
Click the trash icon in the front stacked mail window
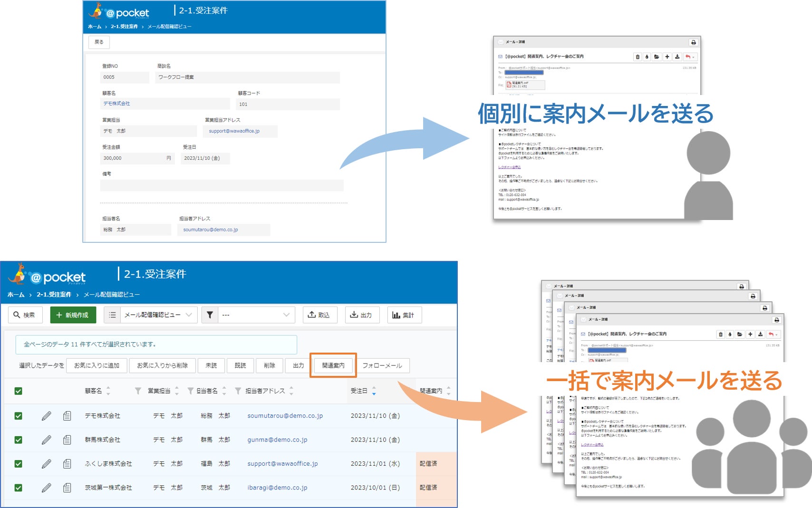point(721,334)
